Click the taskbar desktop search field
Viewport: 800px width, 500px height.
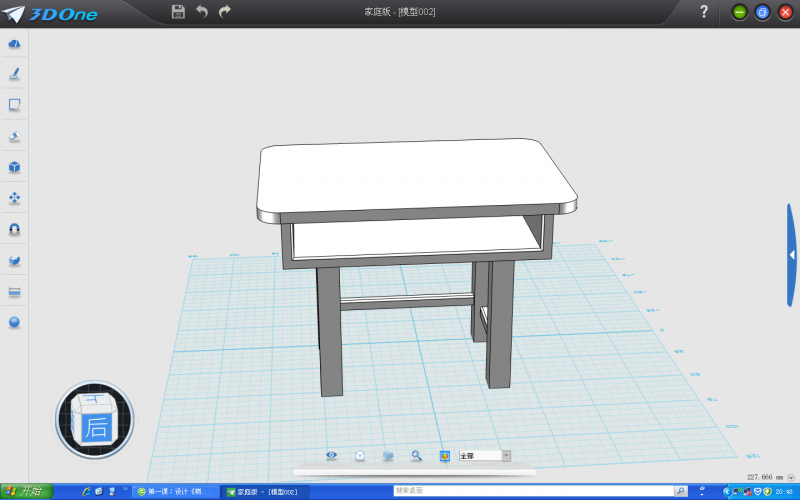pos(533,491)
